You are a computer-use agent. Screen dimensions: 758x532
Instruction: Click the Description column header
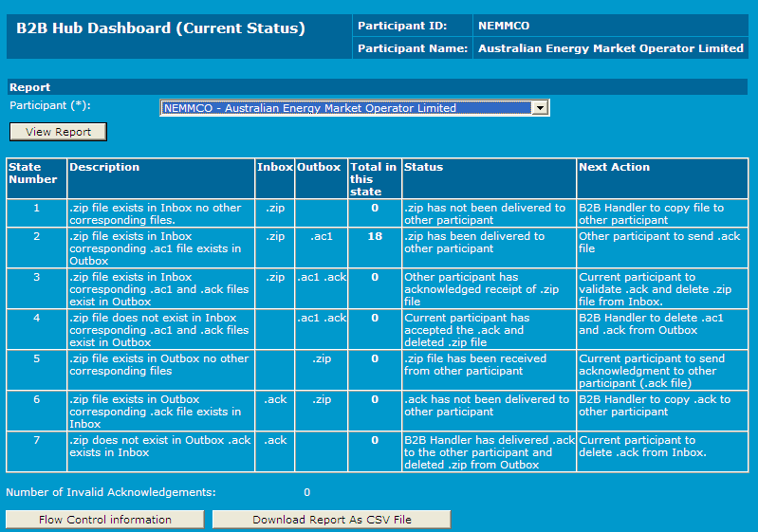coord(161,178)
